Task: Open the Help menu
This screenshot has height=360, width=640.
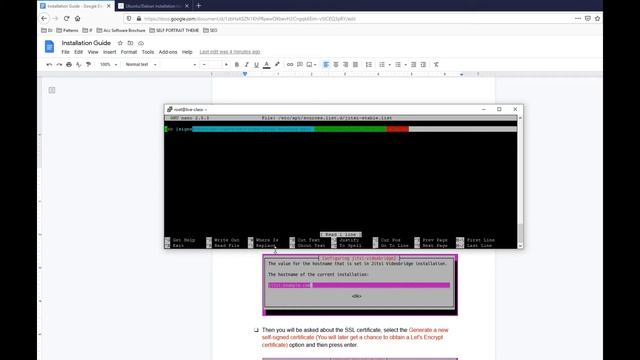Action: [x=187, y=52]
